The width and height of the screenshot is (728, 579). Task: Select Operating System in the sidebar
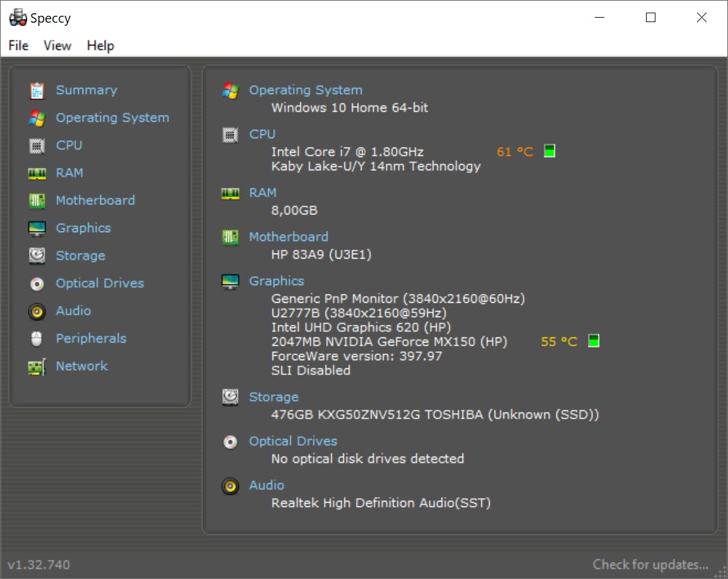(112, 118)
